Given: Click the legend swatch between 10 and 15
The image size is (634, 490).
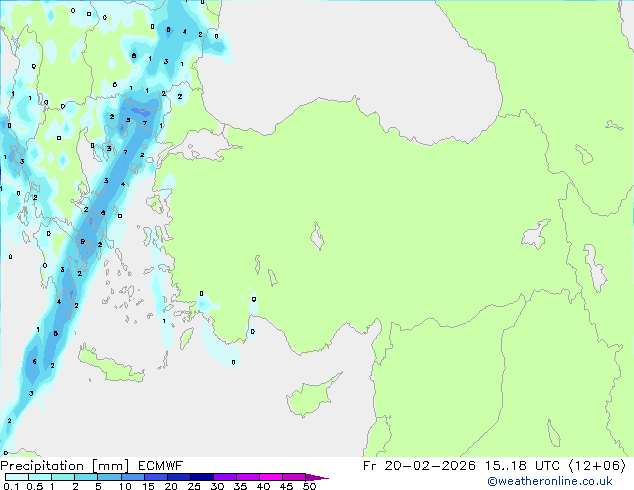Looking at the screenshot, I should point(133,477).
